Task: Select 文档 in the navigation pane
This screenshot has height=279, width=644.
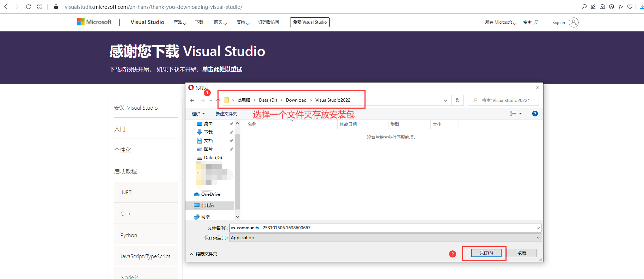Action: coord(208,141)
